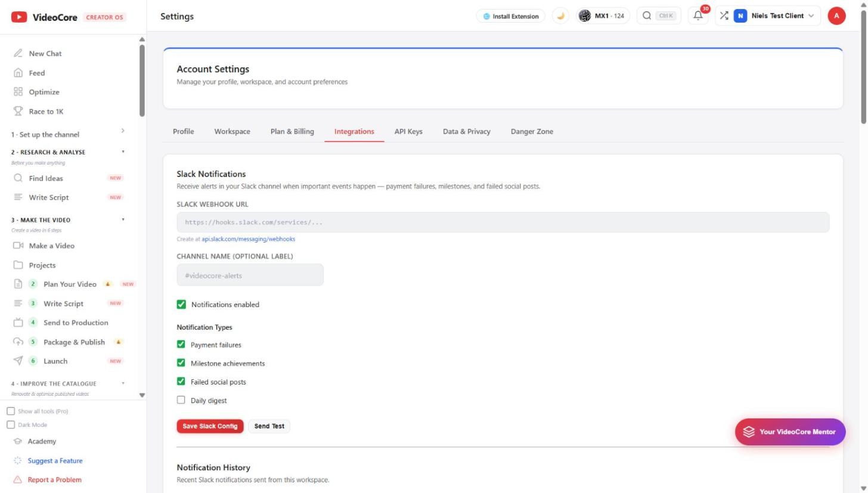Click Save Slack Config button
Viewport: 868px width, 493px height.
(x=210, y=426)
